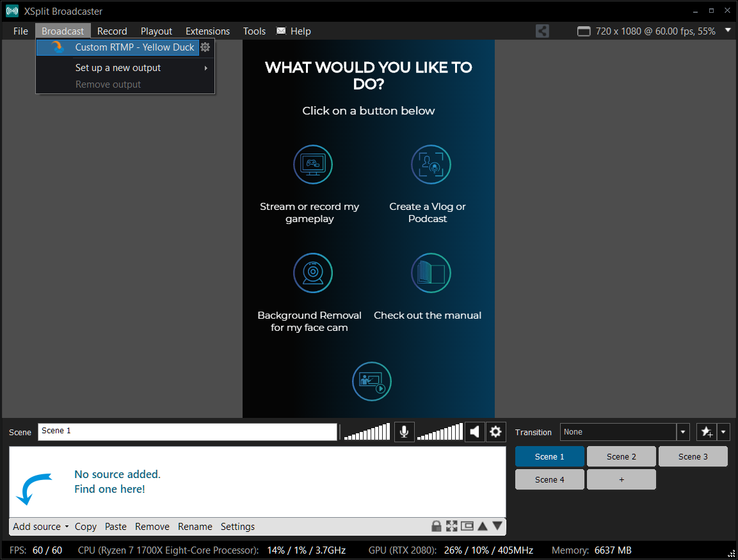Open the Record menu
Image resolution: width=738 pixels, height=560 pixels.
click(x=112, y=31)
